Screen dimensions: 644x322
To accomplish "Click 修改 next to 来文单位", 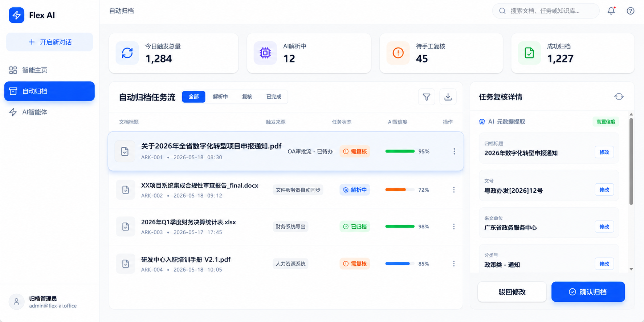I will point(604,227).
